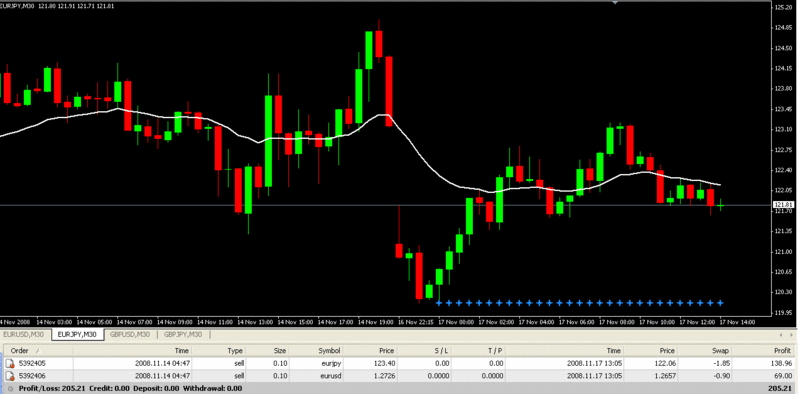This screenshot has width=800, height=394.
Task: Select the eurjpy sell order row
Action: (x=400, y=364)
